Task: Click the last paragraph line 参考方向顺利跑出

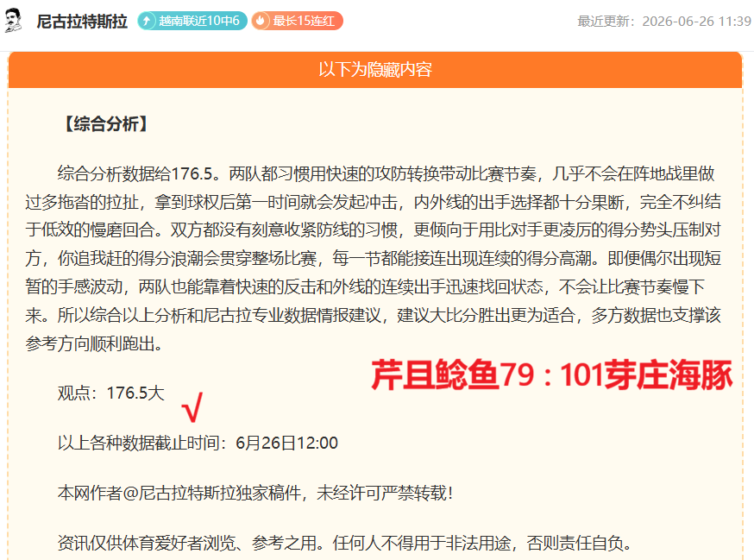Action: (94, 344)
